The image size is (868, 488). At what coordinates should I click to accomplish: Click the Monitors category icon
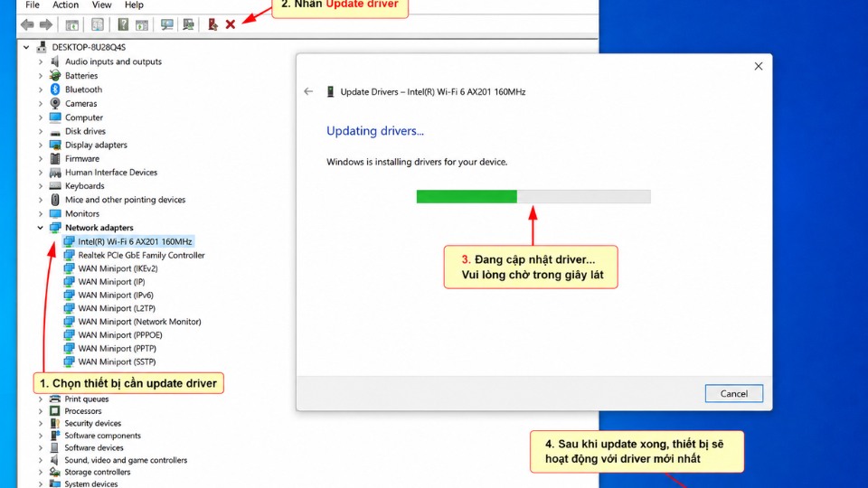point(55,213)
